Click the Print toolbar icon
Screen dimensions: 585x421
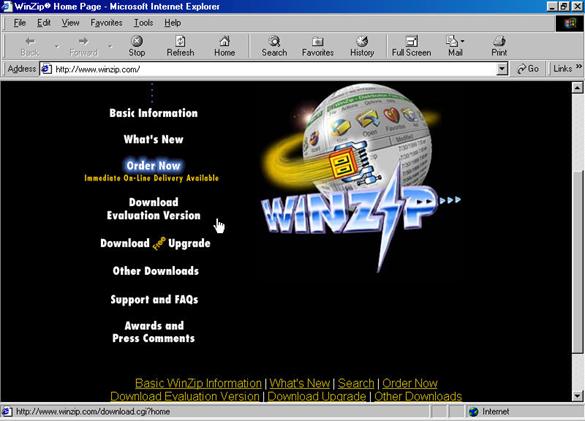[499, 46]
